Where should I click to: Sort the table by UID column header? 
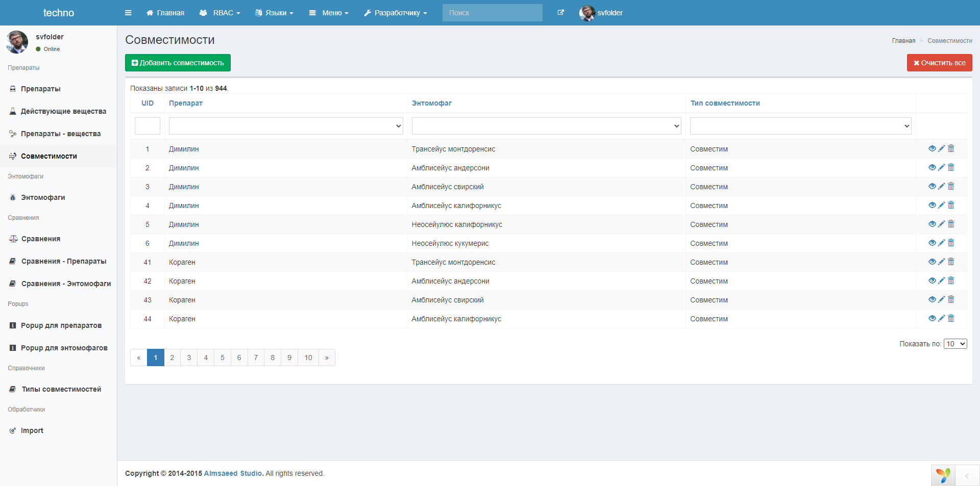(148, 103)
